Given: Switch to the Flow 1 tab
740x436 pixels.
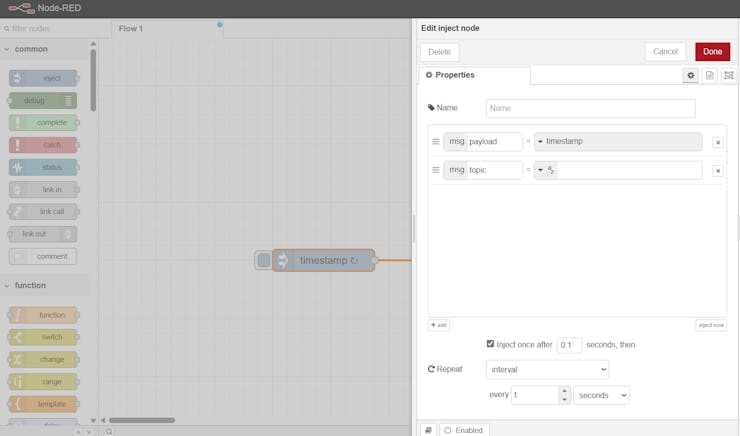Looking at the screenshot, I should pyautogui.click(x=131, y=29).
